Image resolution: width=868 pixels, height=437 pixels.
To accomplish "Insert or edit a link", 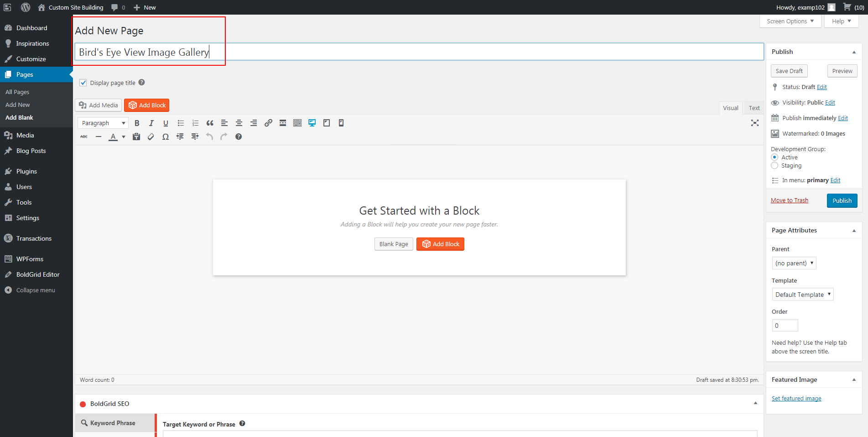I will click(x=268, y=123).
